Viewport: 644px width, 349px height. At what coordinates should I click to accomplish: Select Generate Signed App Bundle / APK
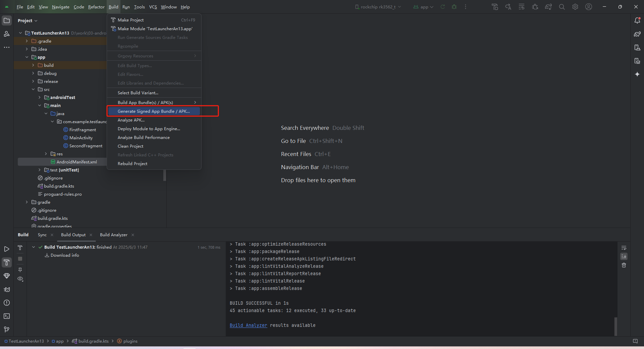[x=154, y=111]
